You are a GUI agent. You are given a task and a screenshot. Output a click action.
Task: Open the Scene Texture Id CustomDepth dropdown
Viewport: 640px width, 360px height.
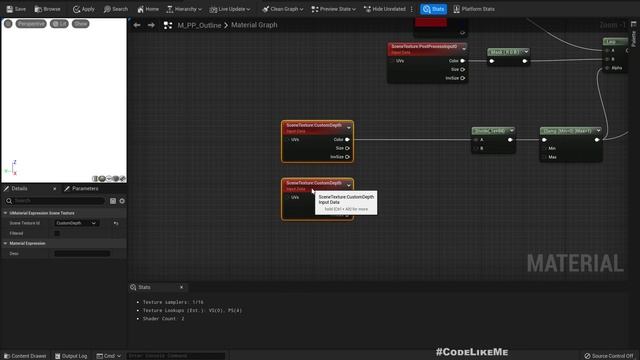[x=76, y=223]
